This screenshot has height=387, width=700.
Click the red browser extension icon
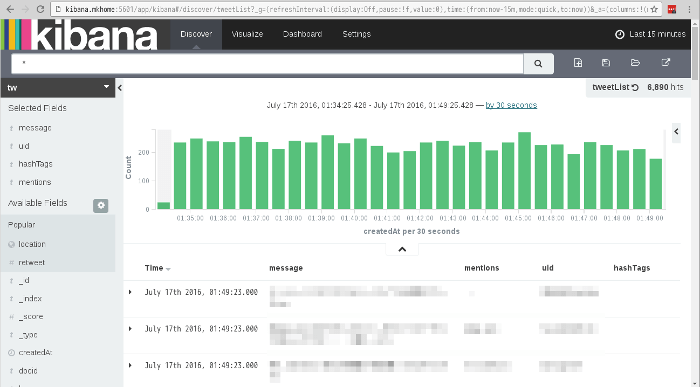click(x=672, y=9)
